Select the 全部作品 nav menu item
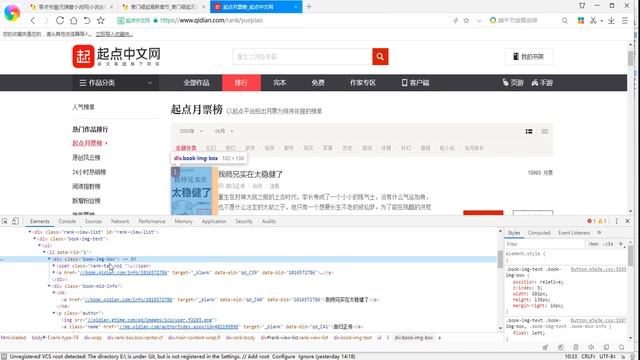 point(196,83)
